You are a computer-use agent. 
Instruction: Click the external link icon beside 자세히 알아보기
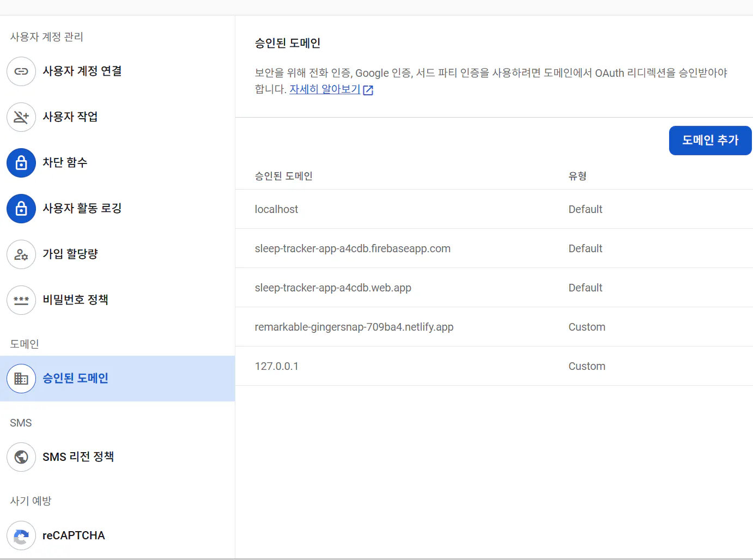click(x=369, y=90)
